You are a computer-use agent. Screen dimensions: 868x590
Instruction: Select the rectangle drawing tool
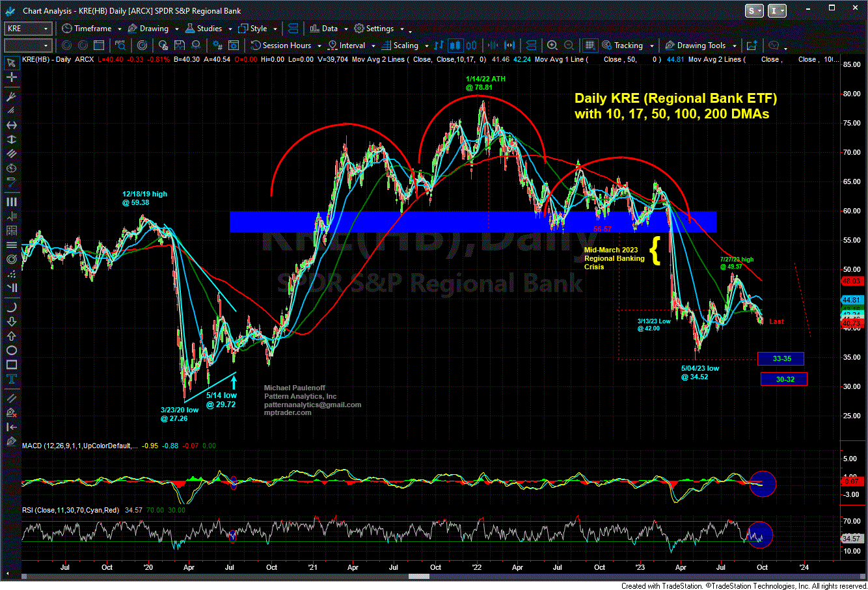[11, 364]
